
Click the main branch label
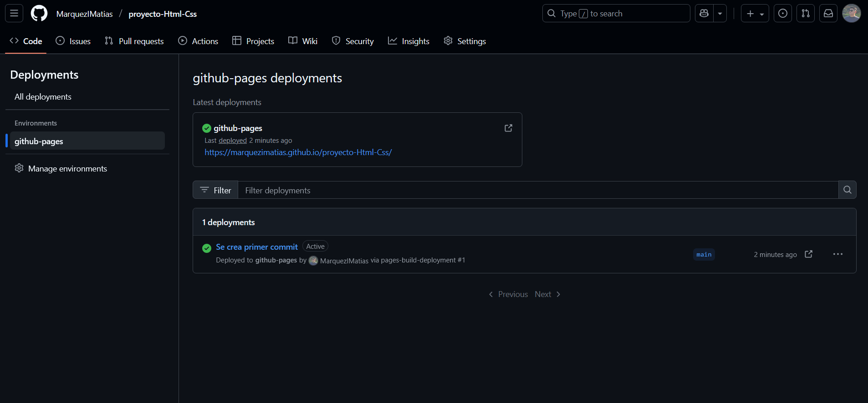pos(704,255)
